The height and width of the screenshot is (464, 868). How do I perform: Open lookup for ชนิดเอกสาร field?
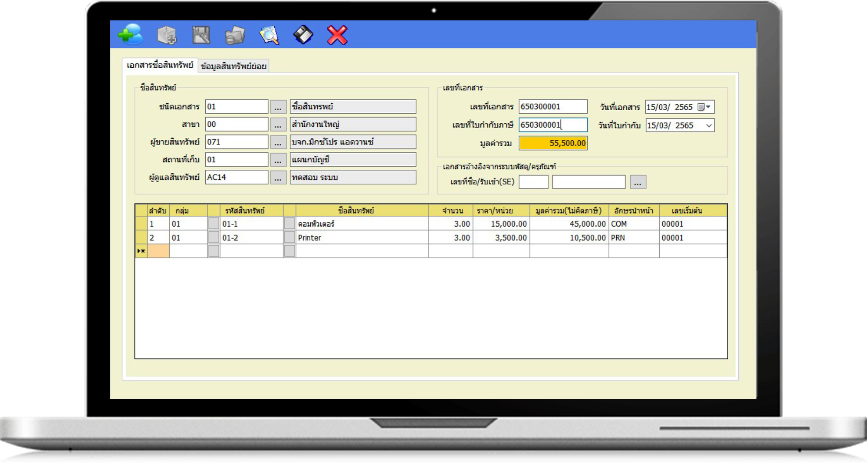[x=278, y=107]
